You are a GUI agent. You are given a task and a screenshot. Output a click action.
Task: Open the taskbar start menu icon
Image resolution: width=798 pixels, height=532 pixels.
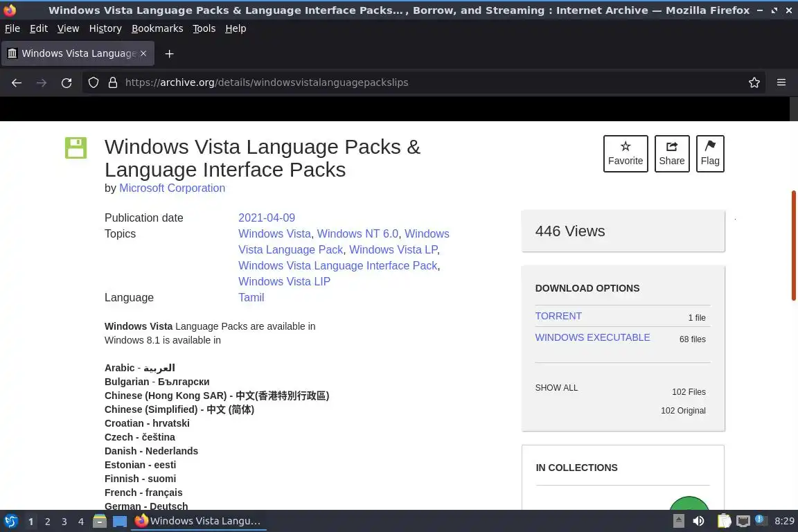click(11, 521)
